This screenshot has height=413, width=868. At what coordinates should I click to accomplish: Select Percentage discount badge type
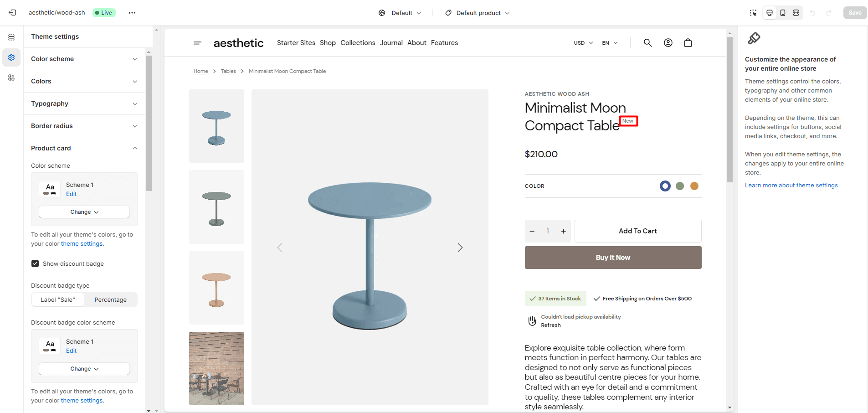pyautogui.click(x=110, y=299)
